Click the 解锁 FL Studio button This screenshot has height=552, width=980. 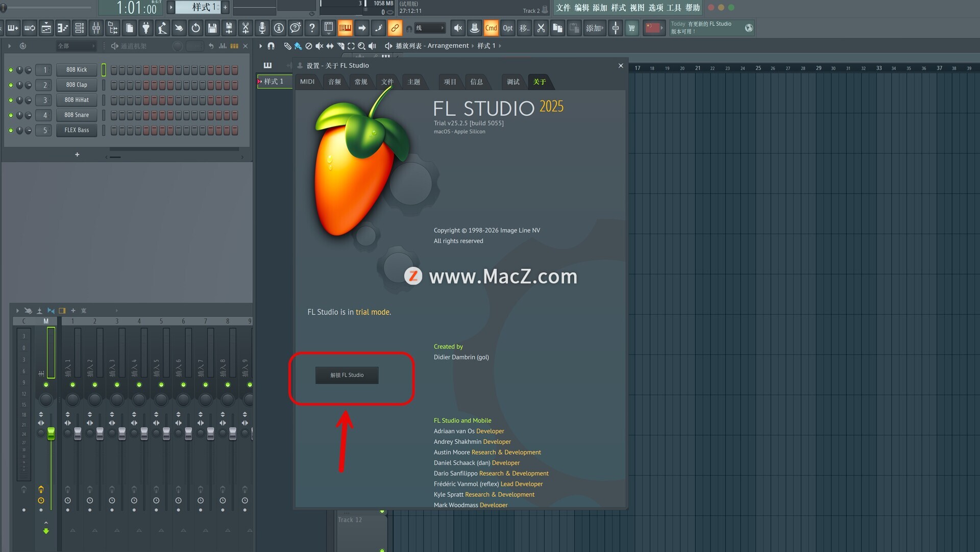click(x=347, y=375)
